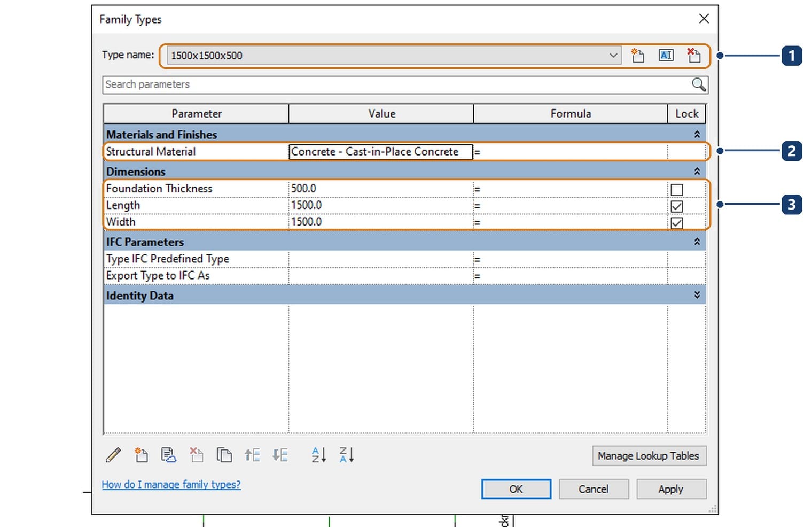The image size is (812, 527).
Task: Click the formula cell for Width
Action: pyautogui.click(x=570, y=222)
